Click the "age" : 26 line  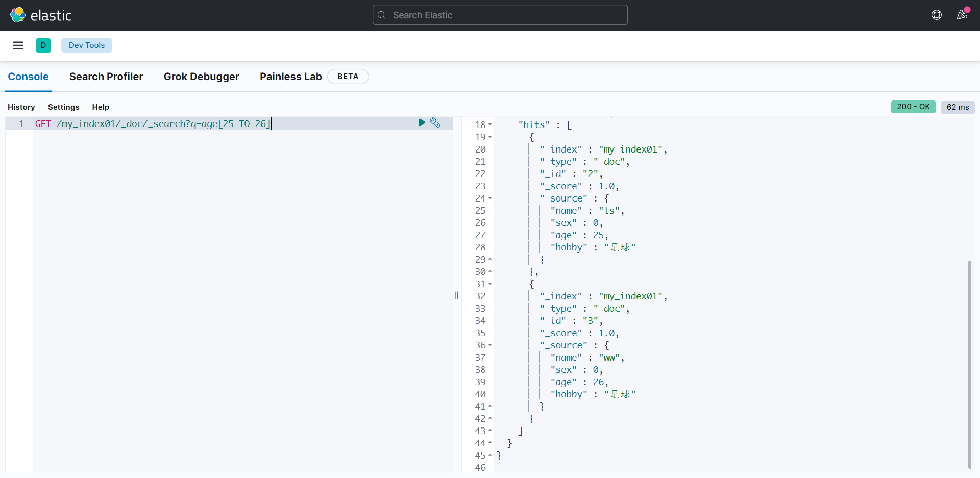pos(579,382)
